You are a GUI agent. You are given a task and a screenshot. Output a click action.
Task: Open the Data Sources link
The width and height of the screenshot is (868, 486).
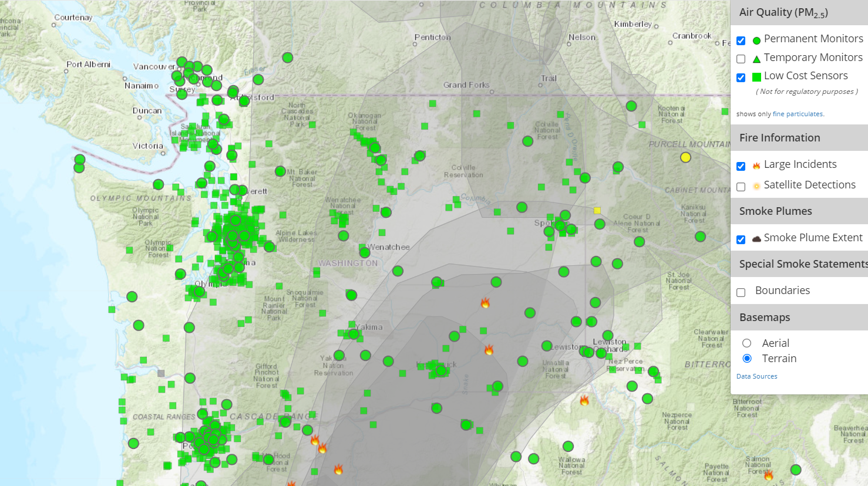(756, 376)
